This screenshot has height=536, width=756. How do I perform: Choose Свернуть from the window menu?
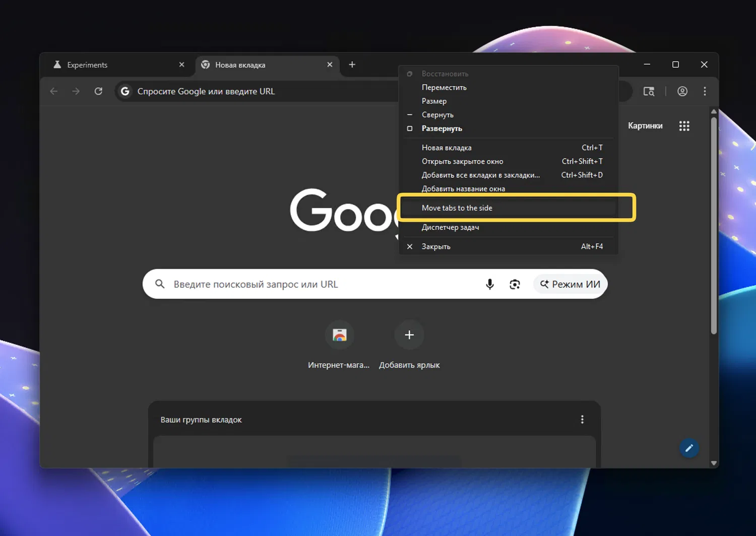click(x=508, y=114)
